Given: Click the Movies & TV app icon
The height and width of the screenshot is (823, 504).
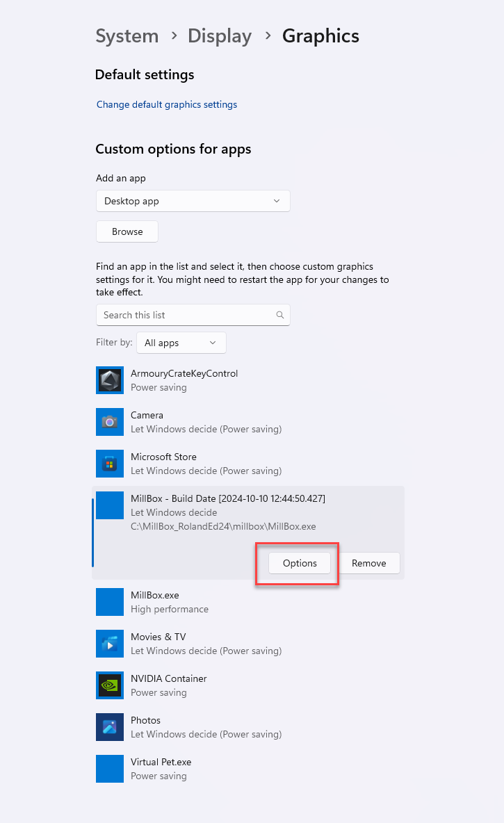Looking at the screenshot, I should 110,644.
